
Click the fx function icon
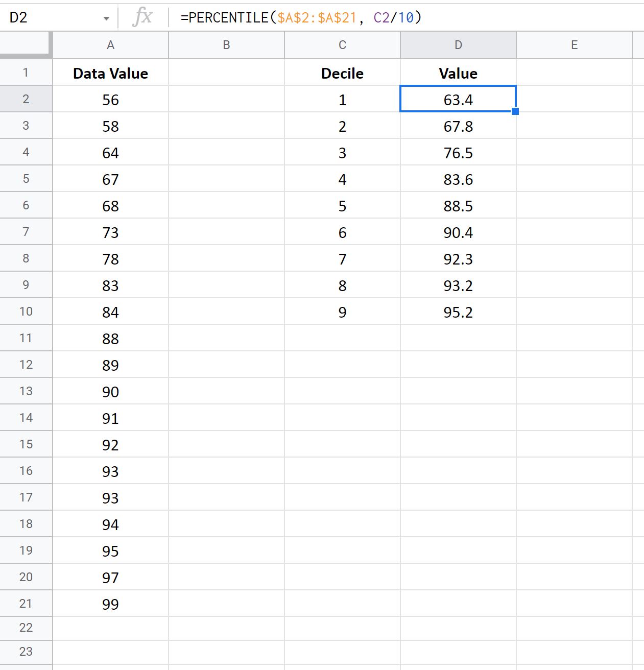[x=144, y=17]
